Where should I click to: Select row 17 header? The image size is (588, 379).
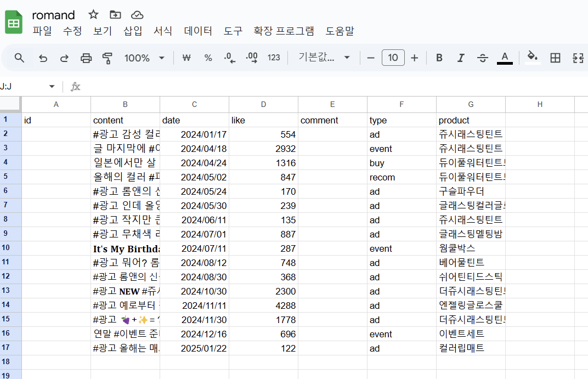coord(10,348)
